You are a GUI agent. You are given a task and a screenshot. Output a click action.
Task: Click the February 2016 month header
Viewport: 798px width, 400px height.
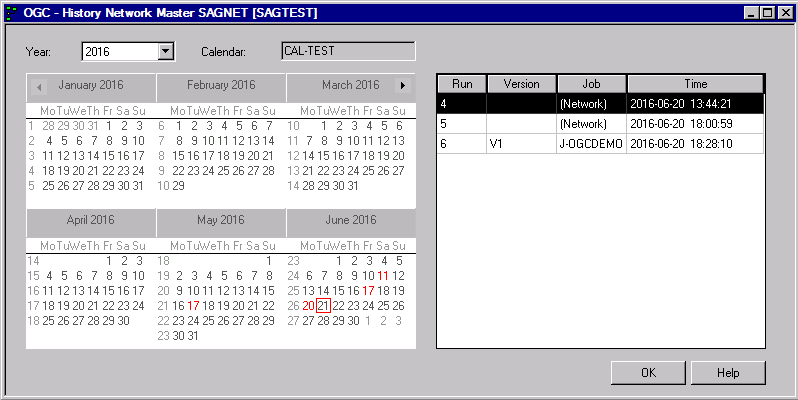click(x=221, y=85)
